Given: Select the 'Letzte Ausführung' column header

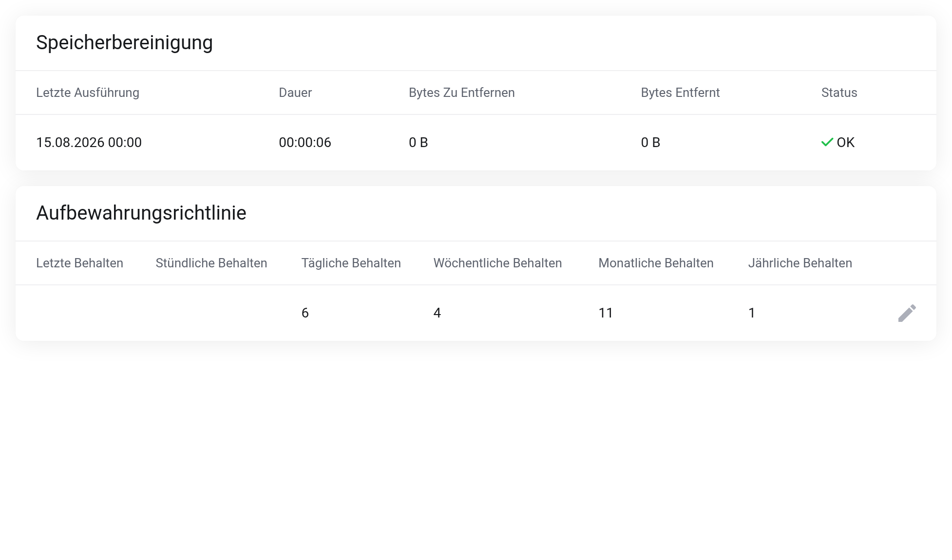Looking at the screenshot, I should (88, 93).
